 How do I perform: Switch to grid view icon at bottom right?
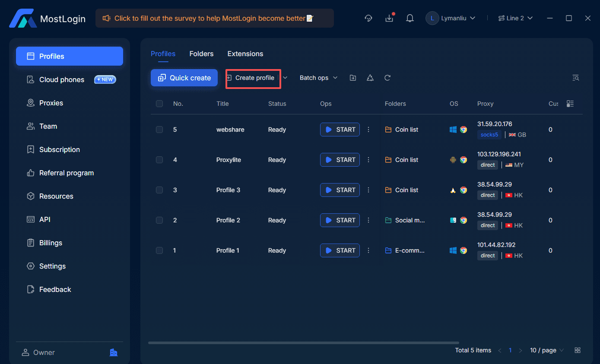(x=578, y=350)
